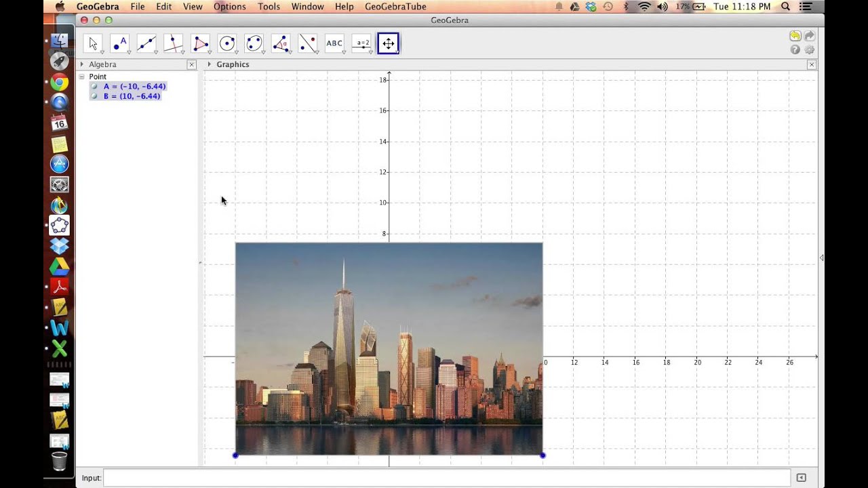Open the Apple menu
868x488 pixels.
60,6
